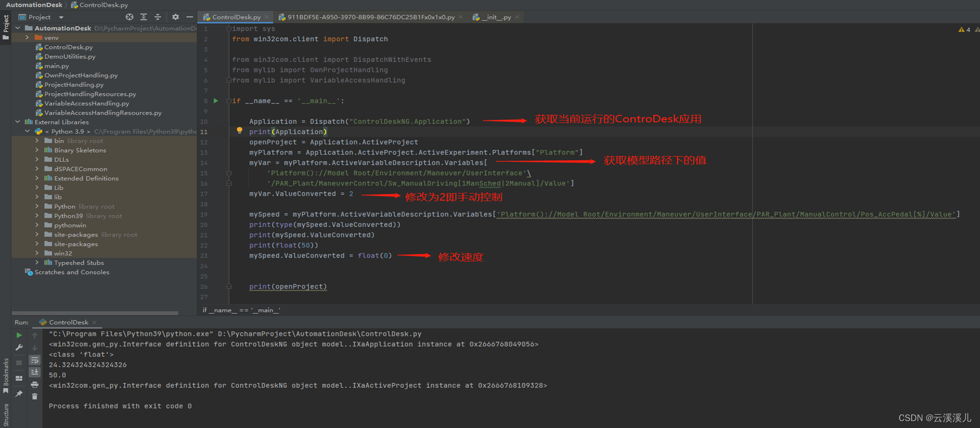Print the console output
The height and width of the screenshot is (428, 980).
click(35, 384)
